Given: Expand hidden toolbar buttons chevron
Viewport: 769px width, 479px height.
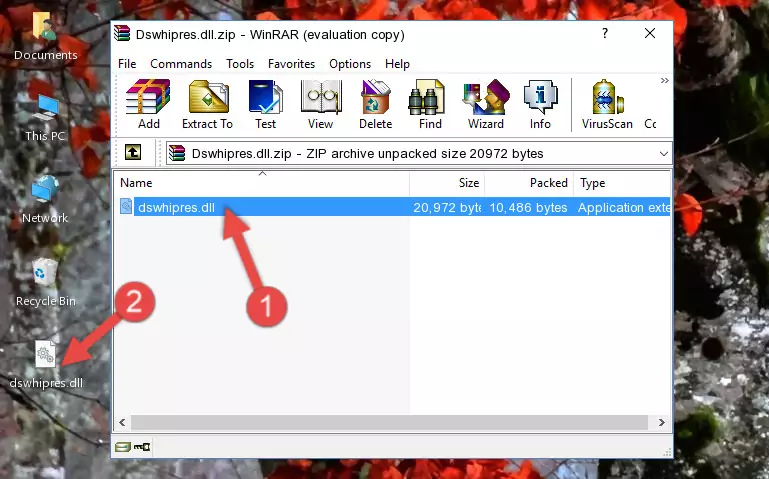Looking at the screenshot, I should click(665, 80).
